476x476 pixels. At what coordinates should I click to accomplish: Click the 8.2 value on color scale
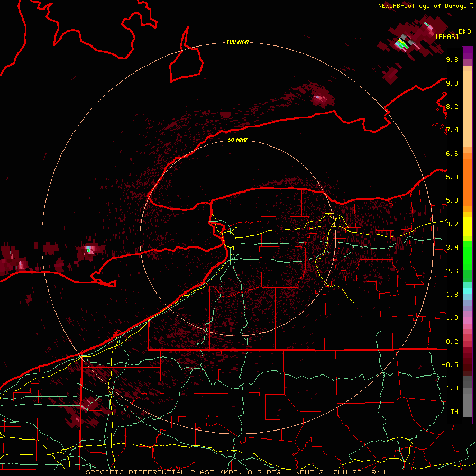pos(452,106)
